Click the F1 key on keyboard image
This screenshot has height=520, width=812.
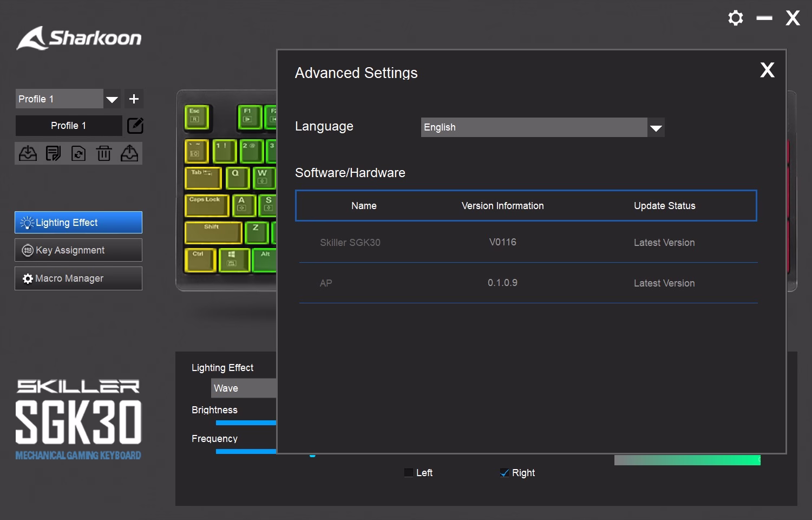249,118
